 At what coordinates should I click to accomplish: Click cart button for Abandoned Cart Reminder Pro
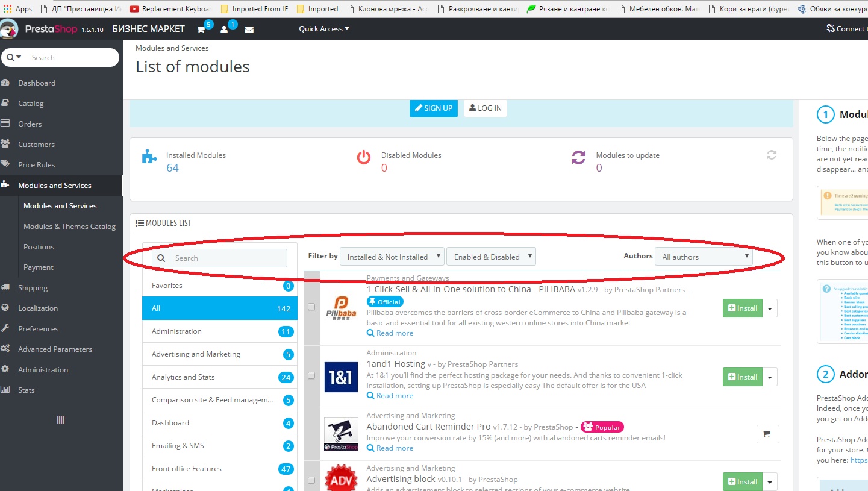(x=767, y=434)
